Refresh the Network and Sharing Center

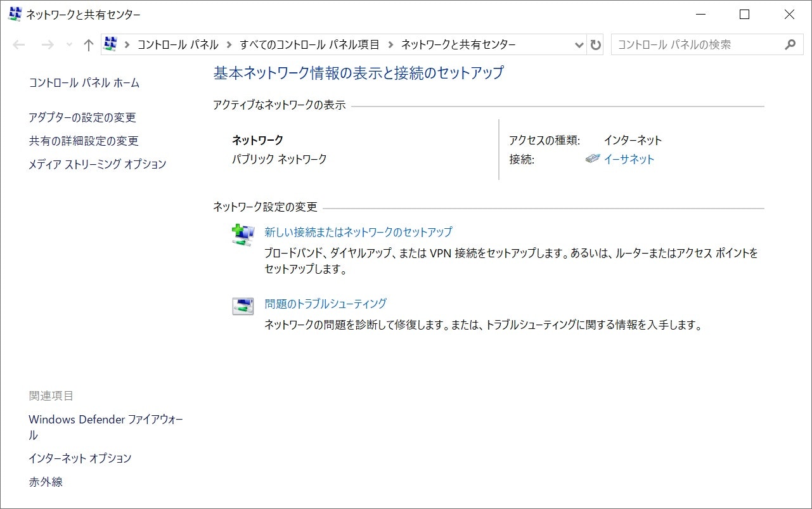tap(595, 45)
